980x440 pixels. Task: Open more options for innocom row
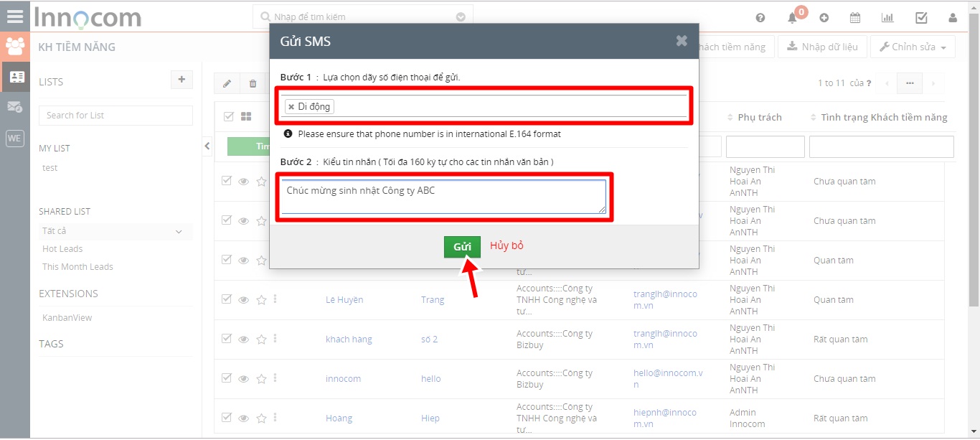click(275, 378)
